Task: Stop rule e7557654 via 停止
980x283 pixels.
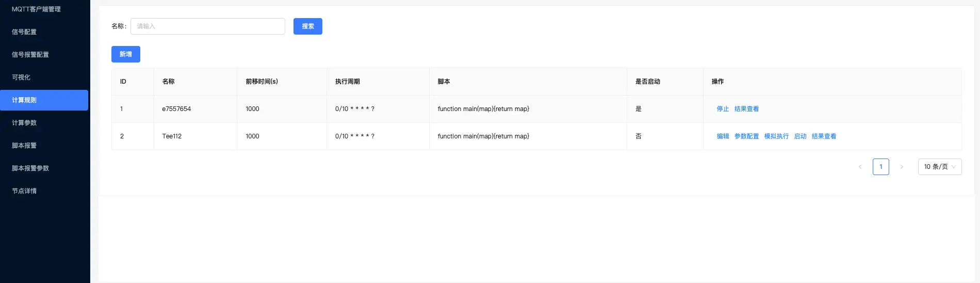Action: click(723, 109)
